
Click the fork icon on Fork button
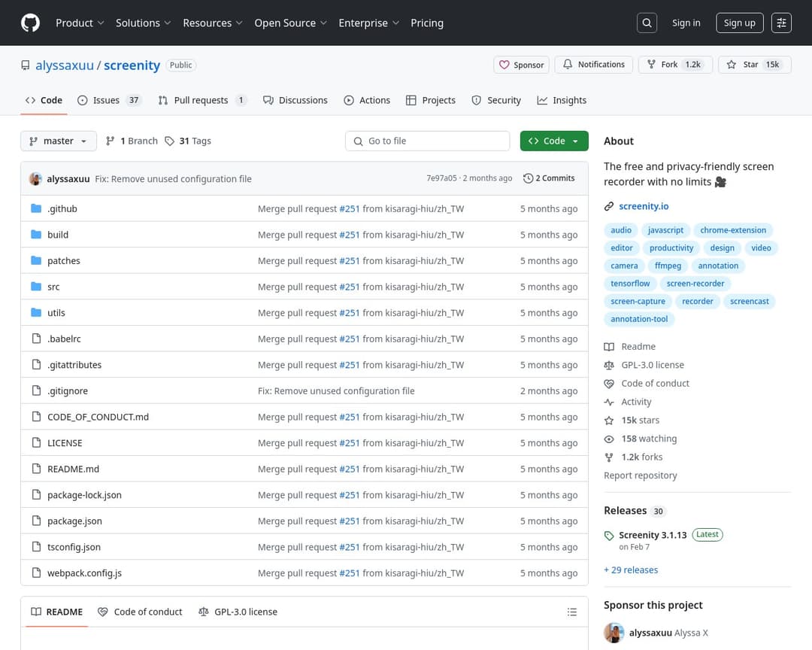click(651, 64)
